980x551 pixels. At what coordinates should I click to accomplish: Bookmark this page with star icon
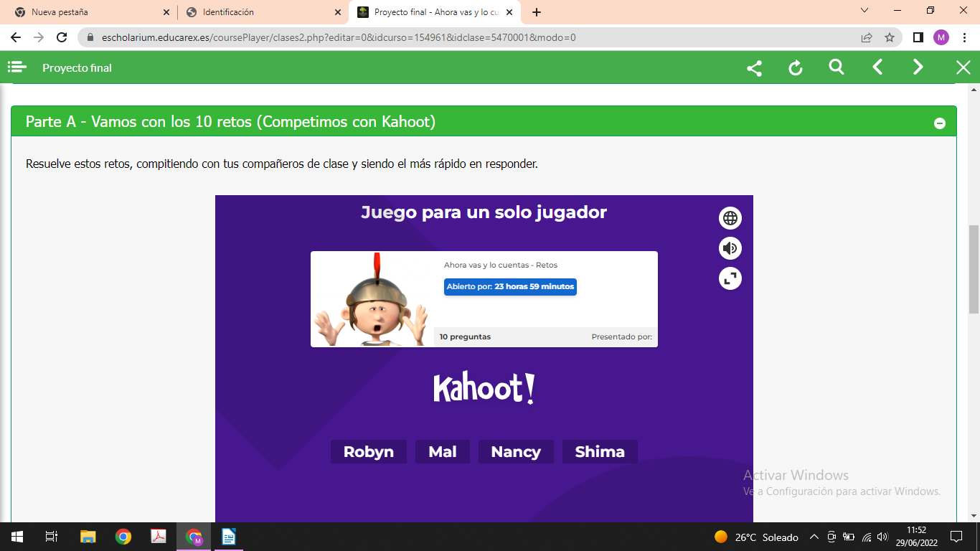[890, 37]
